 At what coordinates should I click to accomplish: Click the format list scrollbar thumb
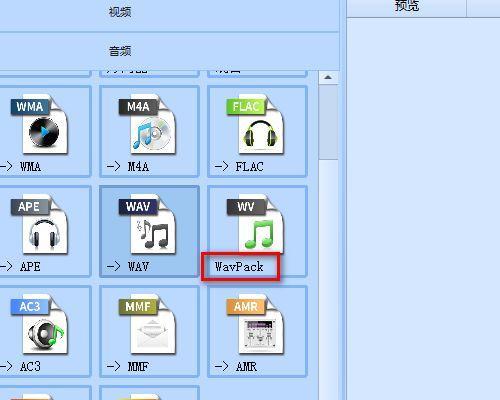pyautogui.click(x=328, y=122)
